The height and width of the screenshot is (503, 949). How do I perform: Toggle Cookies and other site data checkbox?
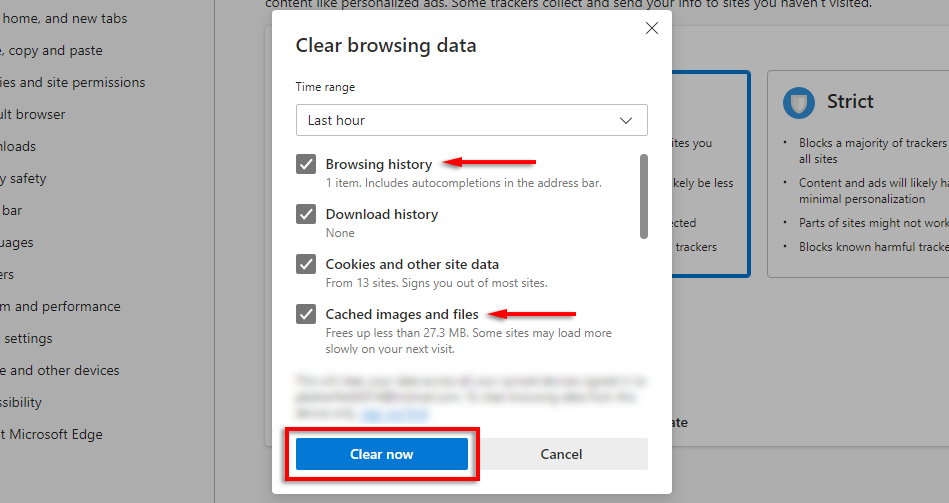click(x=306, y=264)
